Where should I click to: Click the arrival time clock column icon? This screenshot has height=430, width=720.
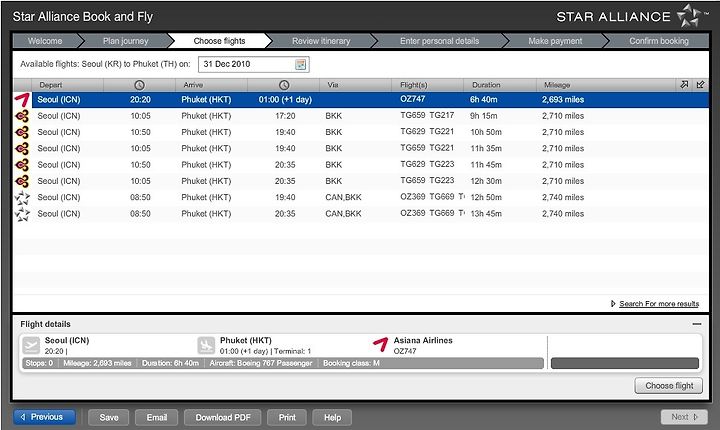(x=284, y=85)
